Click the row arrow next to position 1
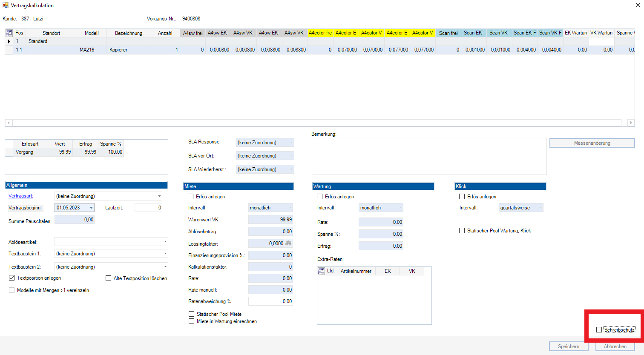This screenshot has height=355, width=644. [x=9, y=41]
